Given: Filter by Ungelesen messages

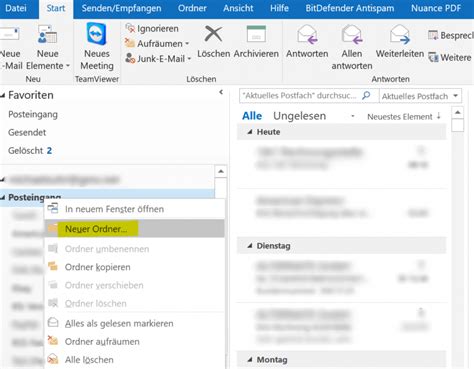Looking at the screenshot, I should click(x=299, y=116).
